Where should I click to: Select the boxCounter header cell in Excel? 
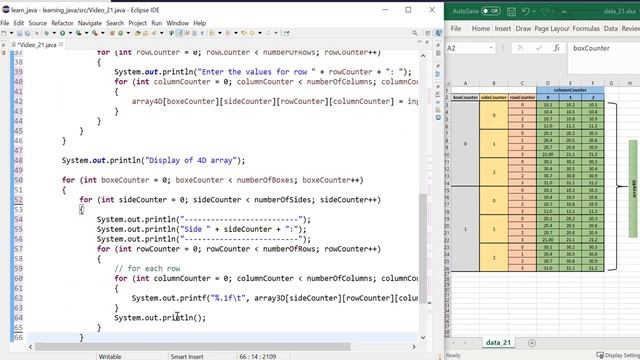pyautogui.click(x=465, y=98)
